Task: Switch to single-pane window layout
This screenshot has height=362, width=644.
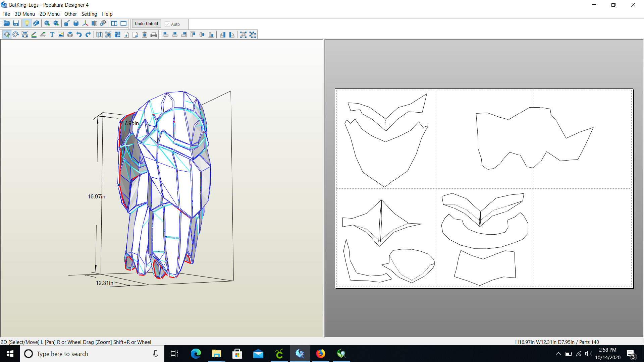Action: pyautogui.click(x=123, y=23)
